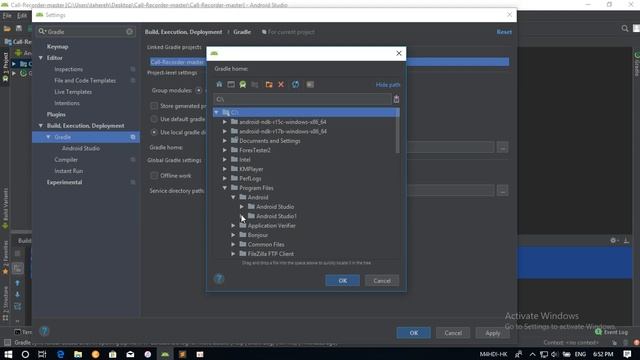The height and width of the screenshot is (360, 640).
Task: Click search everywhere magnifier in Android Studio
Action: click(x=625, y=29)
